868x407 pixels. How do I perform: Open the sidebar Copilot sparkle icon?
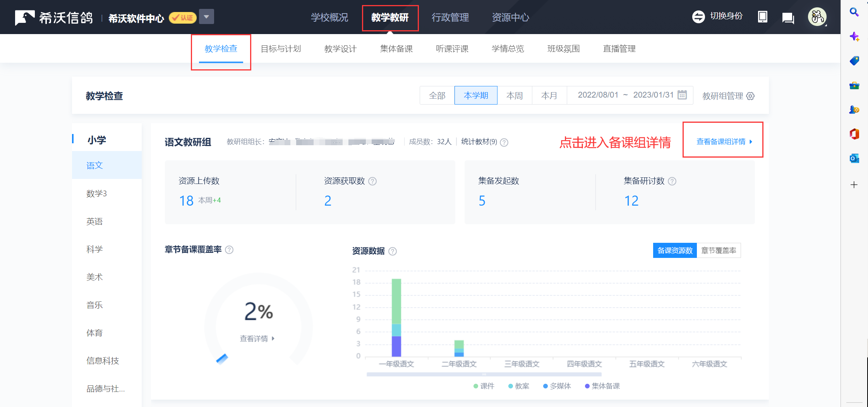coord(854,37)
